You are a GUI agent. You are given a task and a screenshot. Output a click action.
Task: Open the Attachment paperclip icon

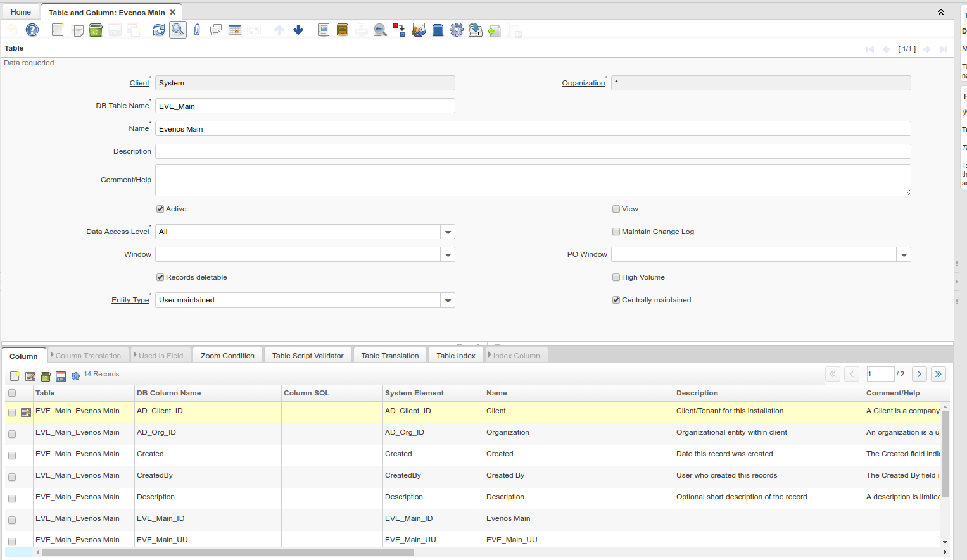[x=197, y=30]
